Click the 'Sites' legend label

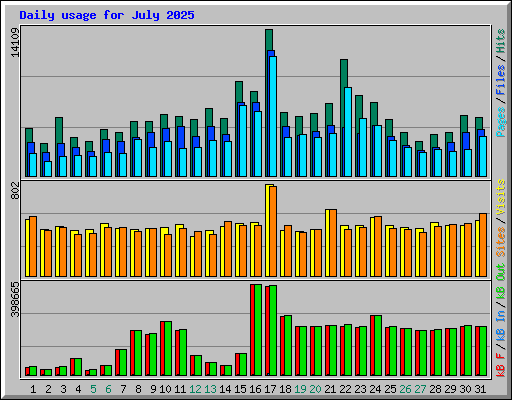pos(501,242)
